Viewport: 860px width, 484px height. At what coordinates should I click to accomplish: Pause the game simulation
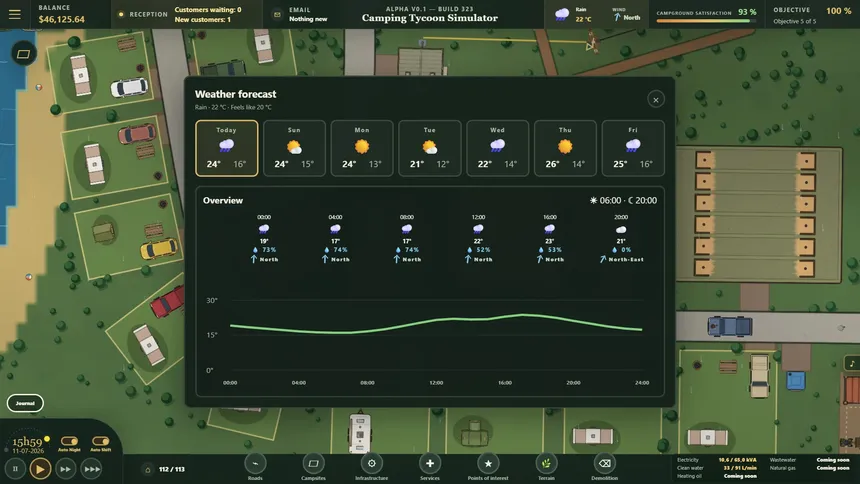(15, 469)
